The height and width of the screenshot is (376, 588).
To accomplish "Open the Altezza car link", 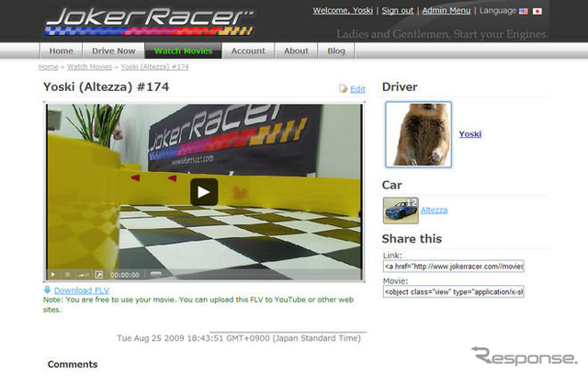I will click(434, 211).
